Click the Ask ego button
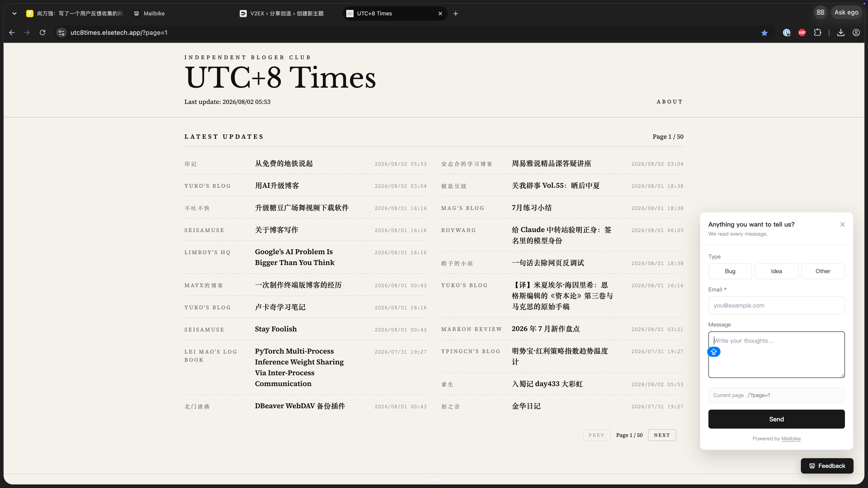 tap(846, 12)
